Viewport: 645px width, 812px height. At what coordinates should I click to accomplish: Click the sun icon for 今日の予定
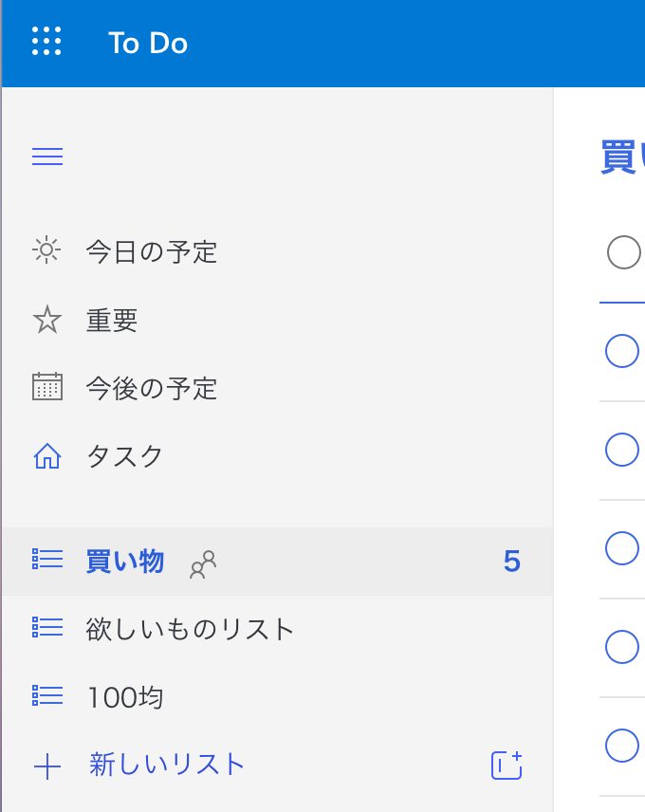click(x=46, y=250)
